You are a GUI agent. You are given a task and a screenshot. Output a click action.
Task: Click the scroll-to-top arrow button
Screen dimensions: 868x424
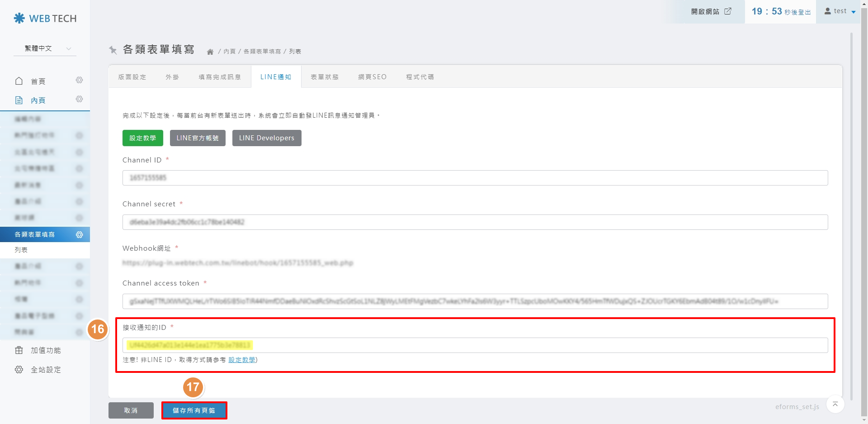[835, 404]
